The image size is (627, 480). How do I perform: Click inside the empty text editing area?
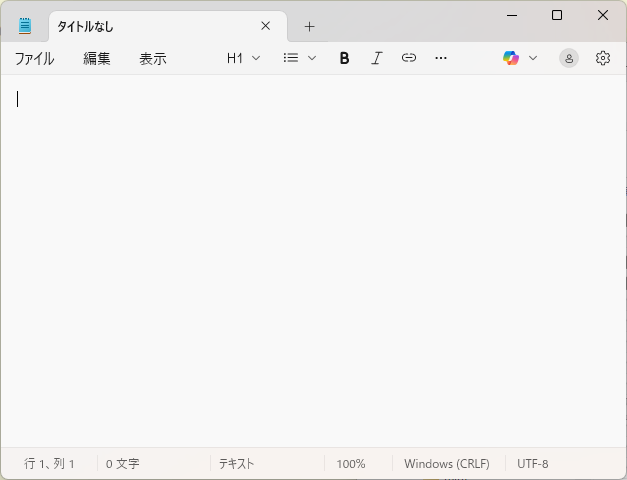(313, 260)
